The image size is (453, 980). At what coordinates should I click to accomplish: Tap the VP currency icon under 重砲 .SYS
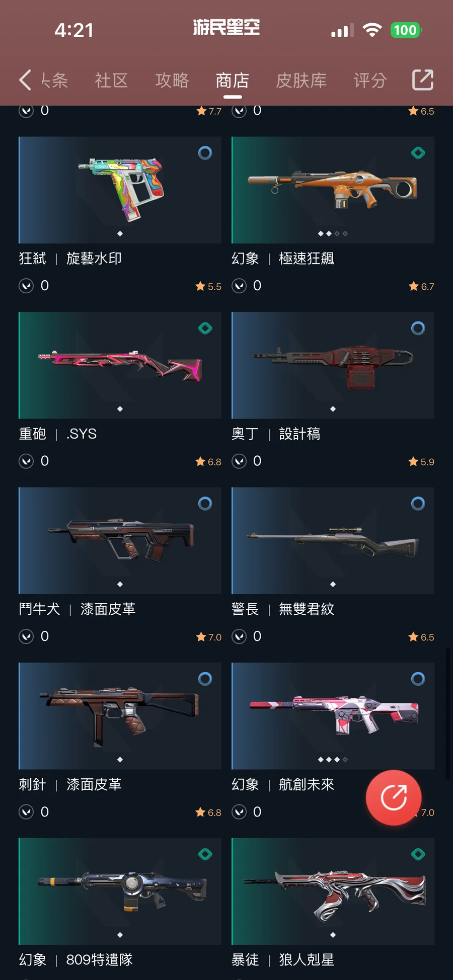26,461
